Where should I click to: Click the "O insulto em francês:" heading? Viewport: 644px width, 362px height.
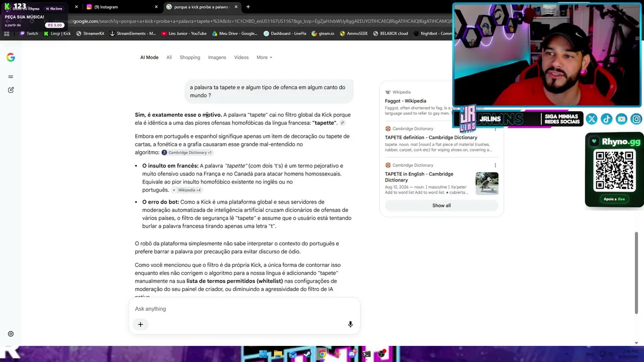pos(171,166)
